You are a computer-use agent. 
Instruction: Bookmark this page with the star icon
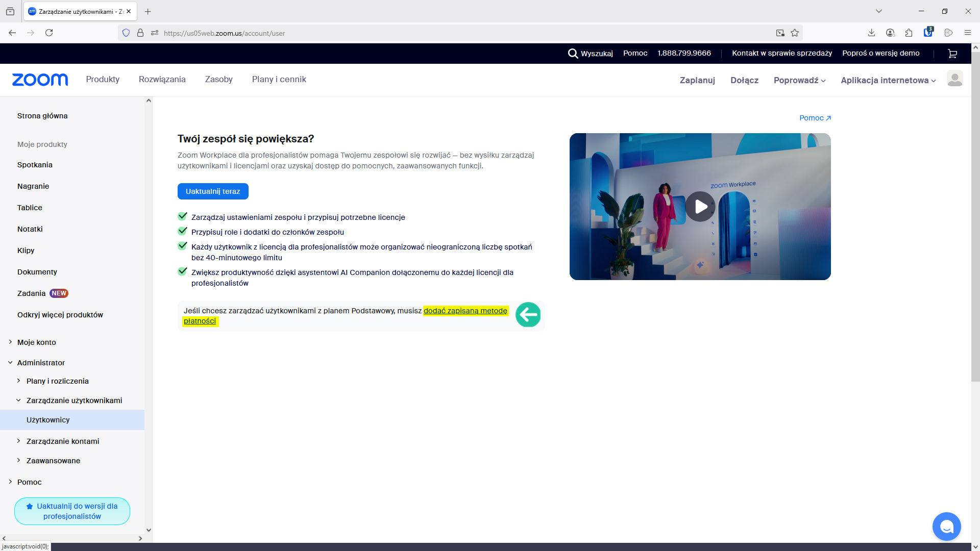[795, 33]
